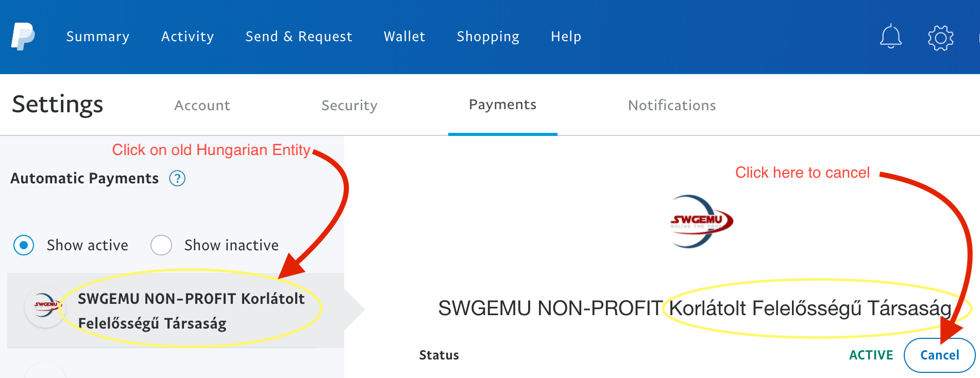Open the Help menu item

tap(566, 37)
